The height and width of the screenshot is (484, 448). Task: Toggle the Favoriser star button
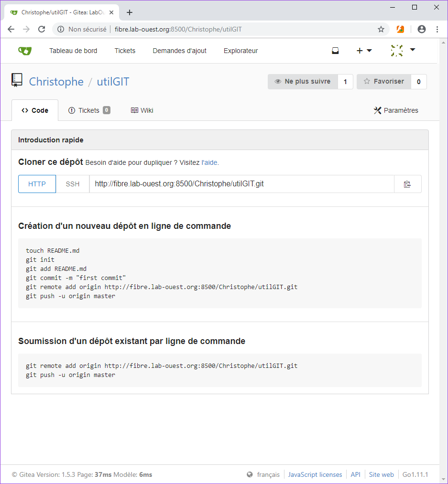384,82
